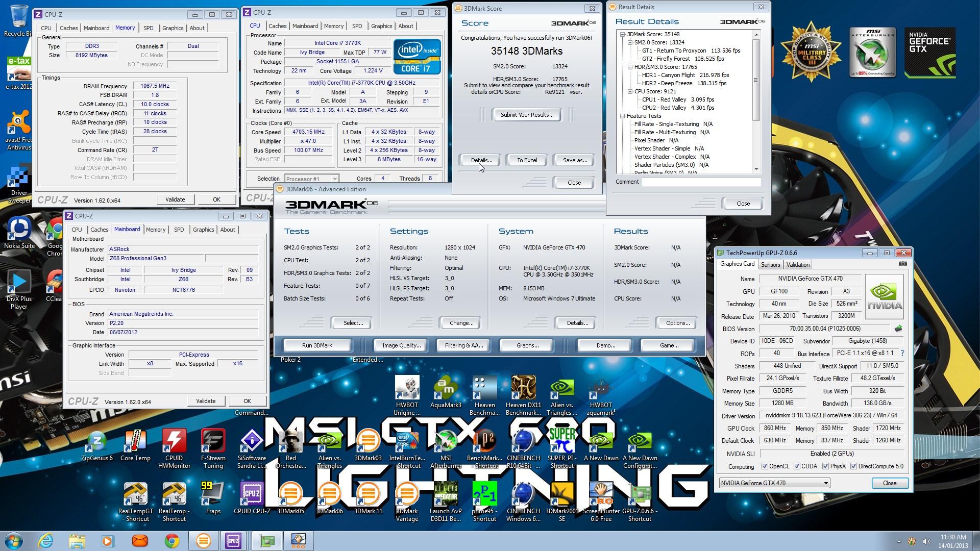The width and height of the screenshot is (980, 551).
Task: Click the scroll-down arrow in Result Details
Action: (x=756, y=169)
